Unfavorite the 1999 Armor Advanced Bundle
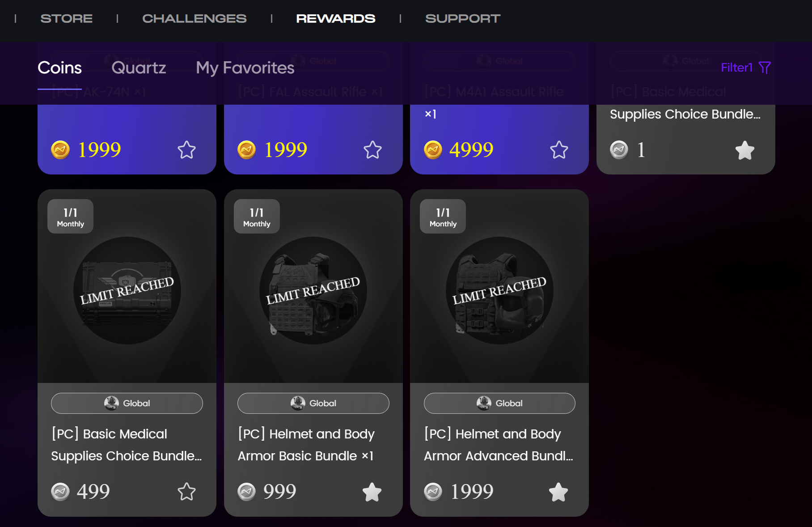The width and height of the screenshot is (812, 527). click(558, 492)
